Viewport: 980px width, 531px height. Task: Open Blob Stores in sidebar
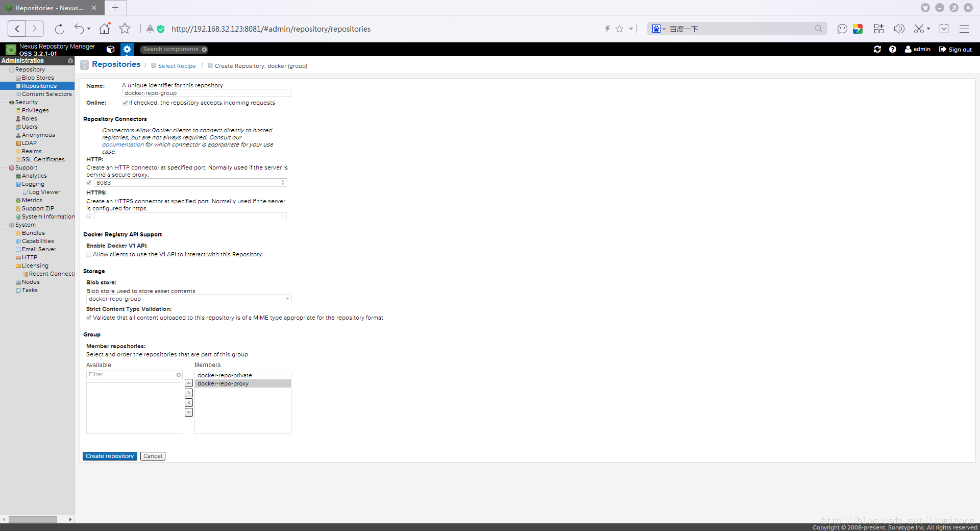tap(38, 78)
